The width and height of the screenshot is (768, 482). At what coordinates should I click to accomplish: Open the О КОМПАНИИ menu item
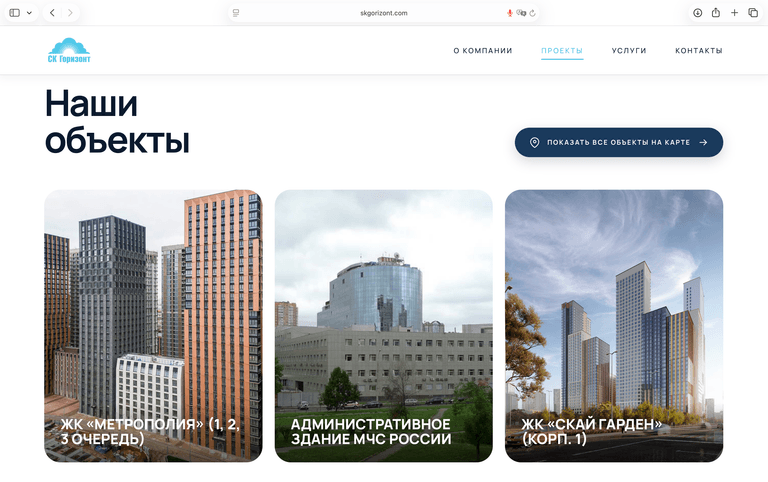482,50
